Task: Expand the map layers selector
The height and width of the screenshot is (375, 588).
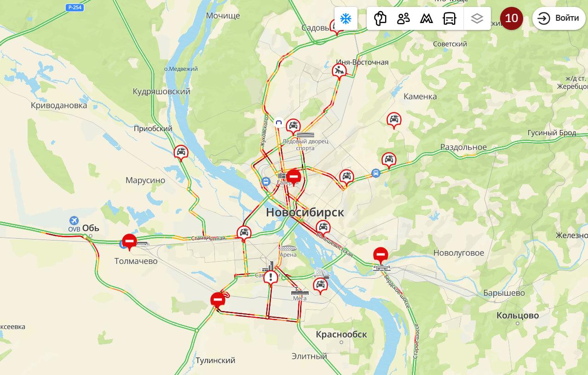Action: [477, 19]
